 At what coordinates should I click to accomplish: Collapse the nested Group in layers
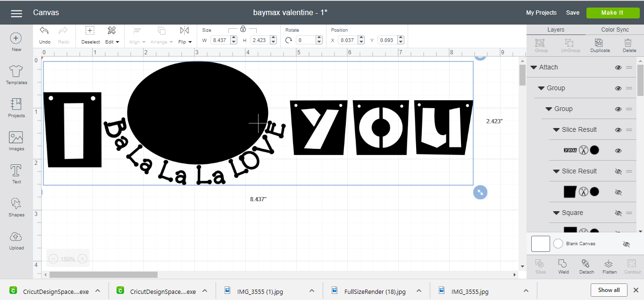549,109
